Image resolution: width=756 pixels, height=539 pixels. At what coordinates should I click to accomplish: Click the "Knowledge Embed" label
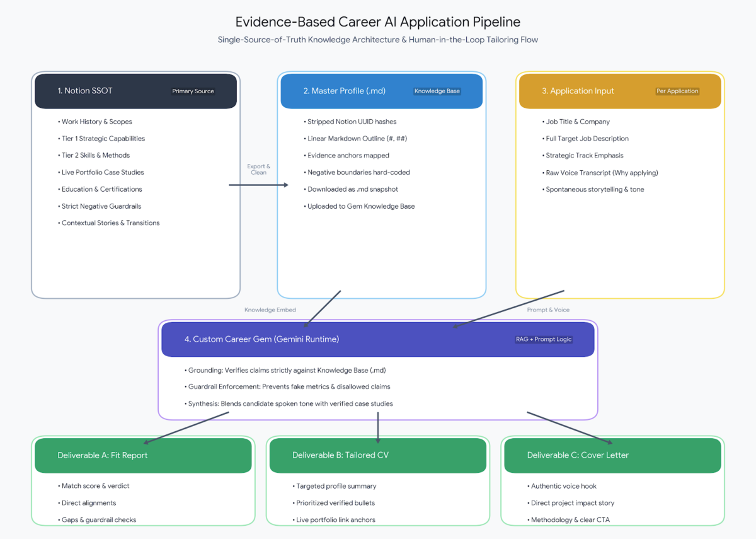point(270,310)
